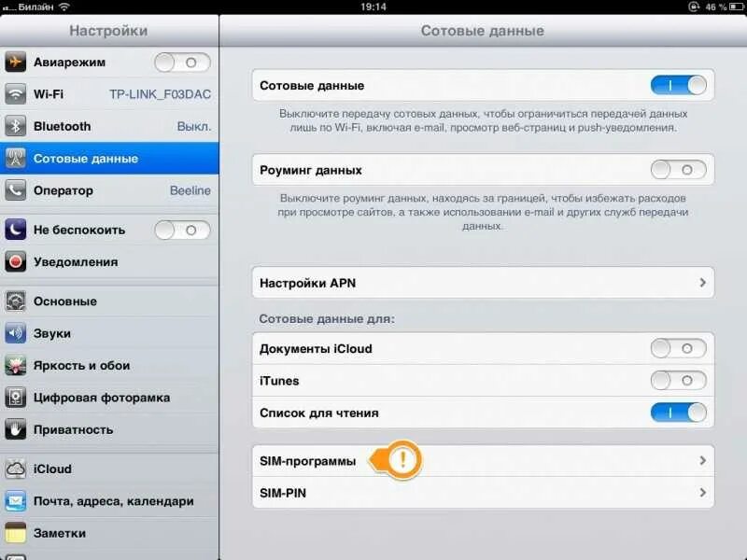Turn on Документы iCloud cellular toggle
This screenshot has height=560, width=747.
(x=679, y=348)
